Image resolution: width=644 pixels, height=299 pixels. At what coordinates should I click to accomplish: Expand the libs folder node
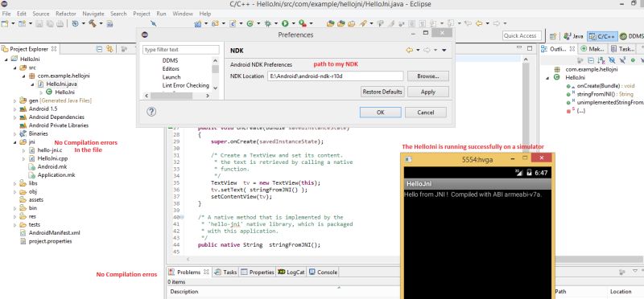point(15,183)
